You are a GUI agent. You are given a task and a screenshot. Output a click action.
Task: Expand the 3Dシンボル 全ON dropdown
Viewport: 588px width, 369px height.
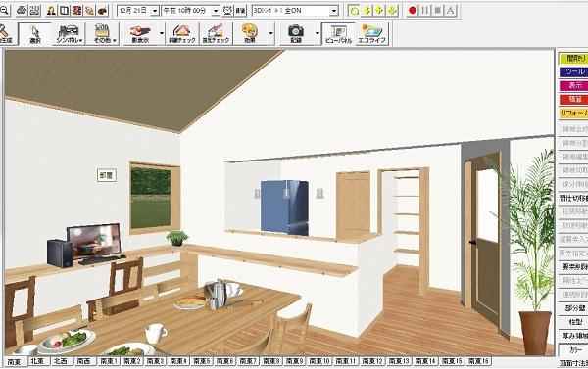click(334, 11)
